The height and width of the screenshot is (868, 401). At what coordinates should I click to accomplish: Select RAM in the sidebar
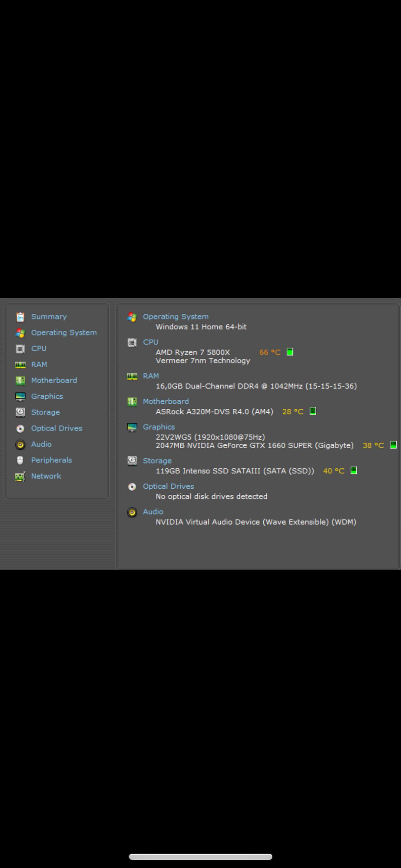[x=39, y=365]
